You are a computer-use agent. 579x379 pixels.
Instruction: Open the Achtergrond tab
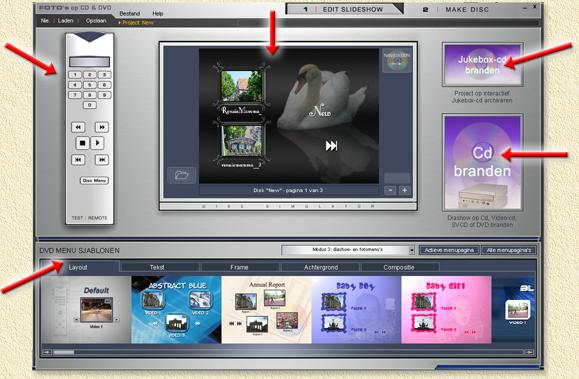[321, 267]
